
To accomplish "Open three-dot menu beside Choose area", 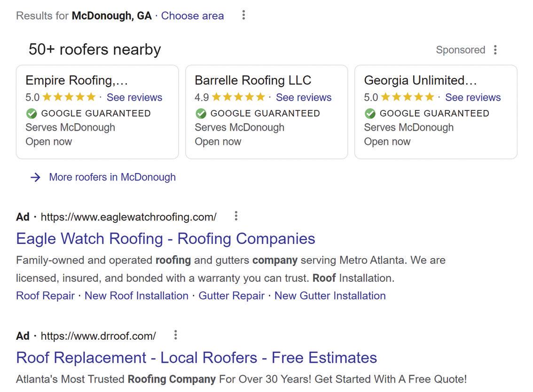I will tap(243, 15).
